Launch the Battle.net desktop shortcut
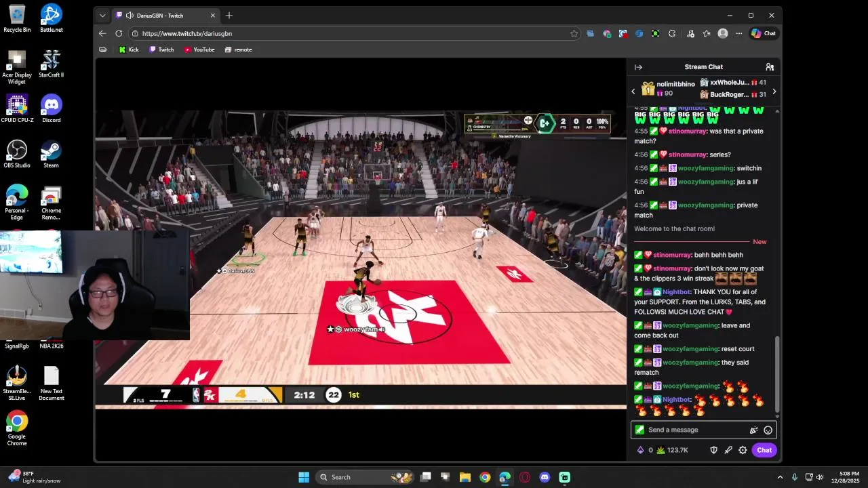 [x=51, y=18]
